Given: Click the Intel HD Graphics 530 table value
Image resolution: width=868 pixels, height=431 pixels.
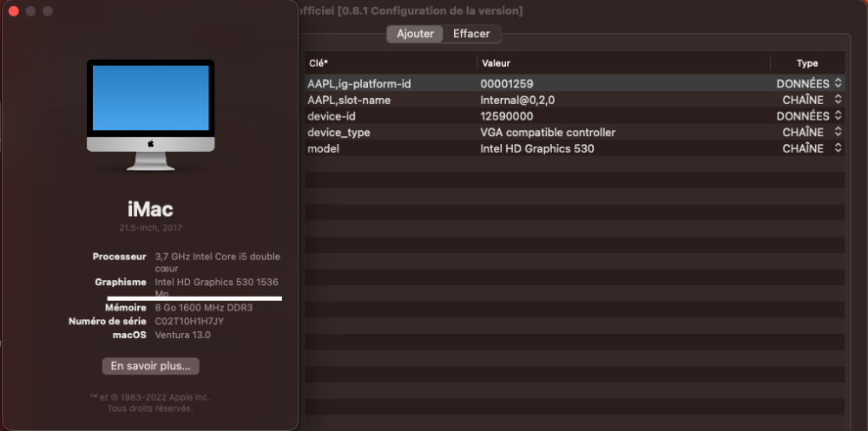Looking at the screenshot, I should click(537, 148).
